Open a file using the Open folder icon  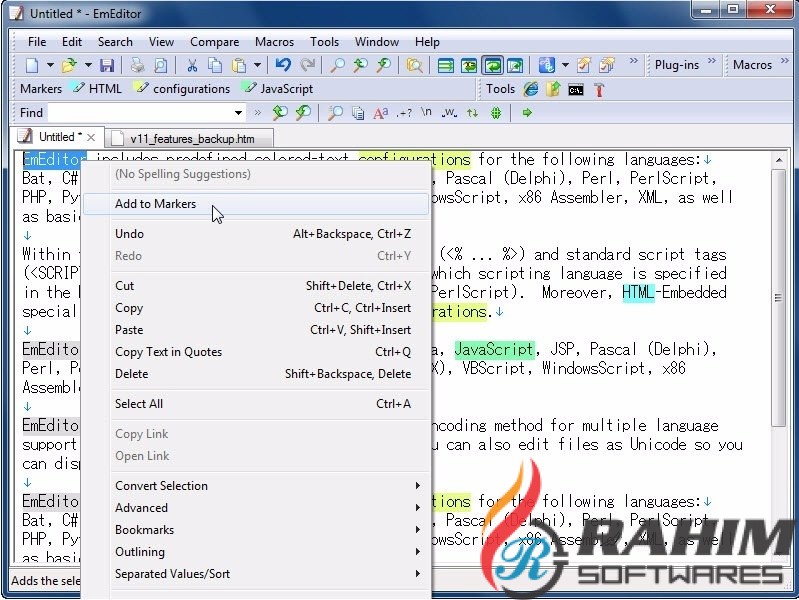coord(68,65)
